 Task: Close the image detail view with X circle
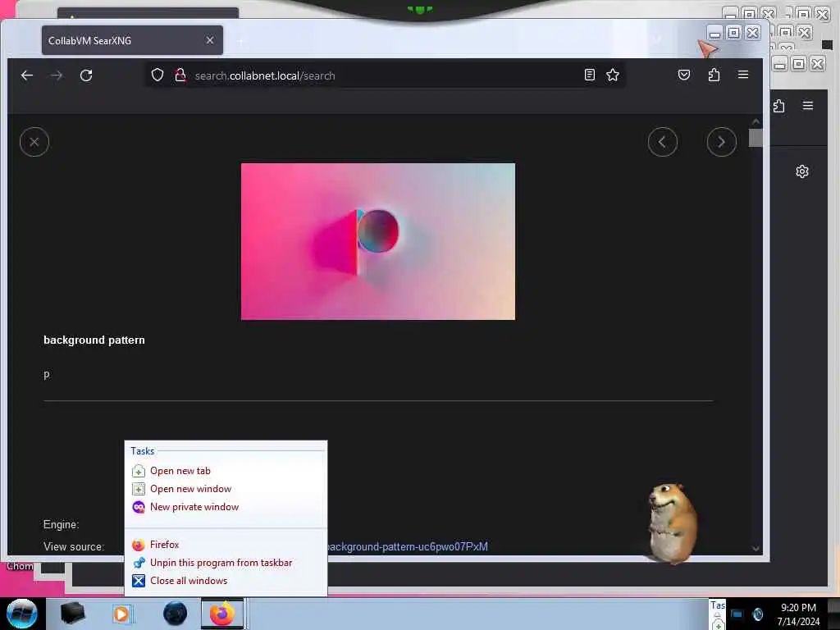click(34, 142)
